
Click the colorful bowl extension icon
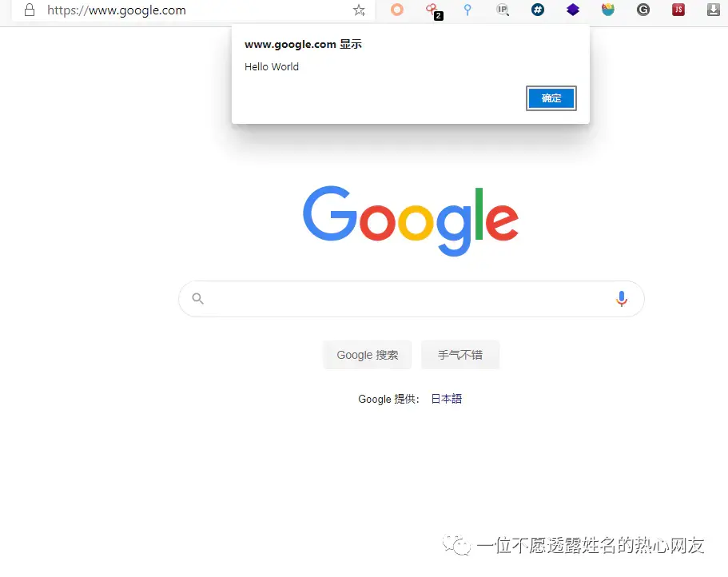(x=608, y=10)
